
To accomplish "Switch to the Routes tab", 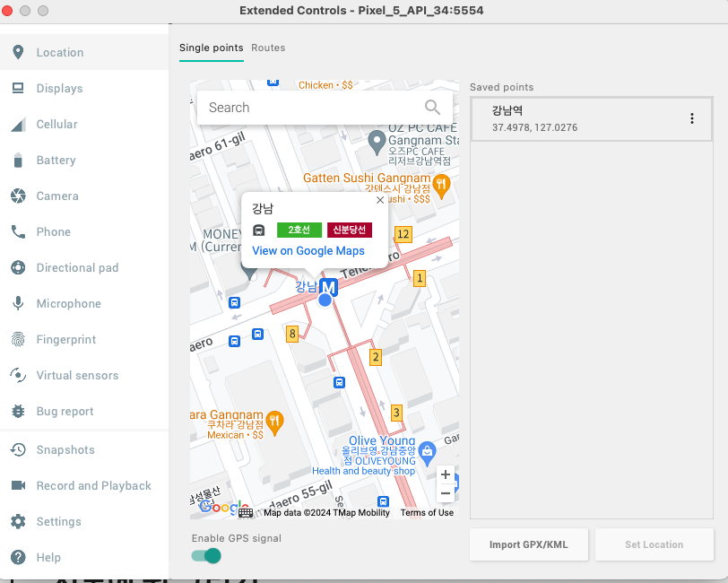I will tap(268, 48).
